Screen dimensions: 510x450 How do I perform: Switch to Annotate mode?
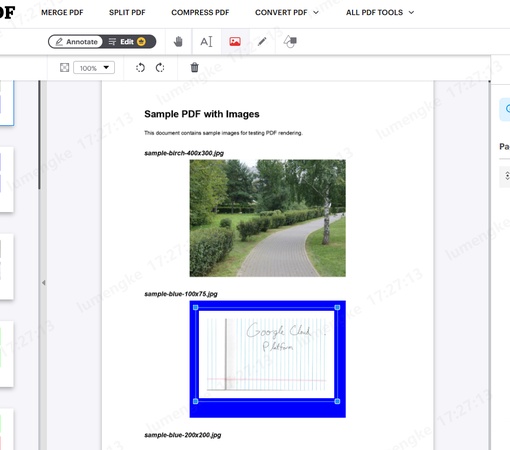[76, 42]
